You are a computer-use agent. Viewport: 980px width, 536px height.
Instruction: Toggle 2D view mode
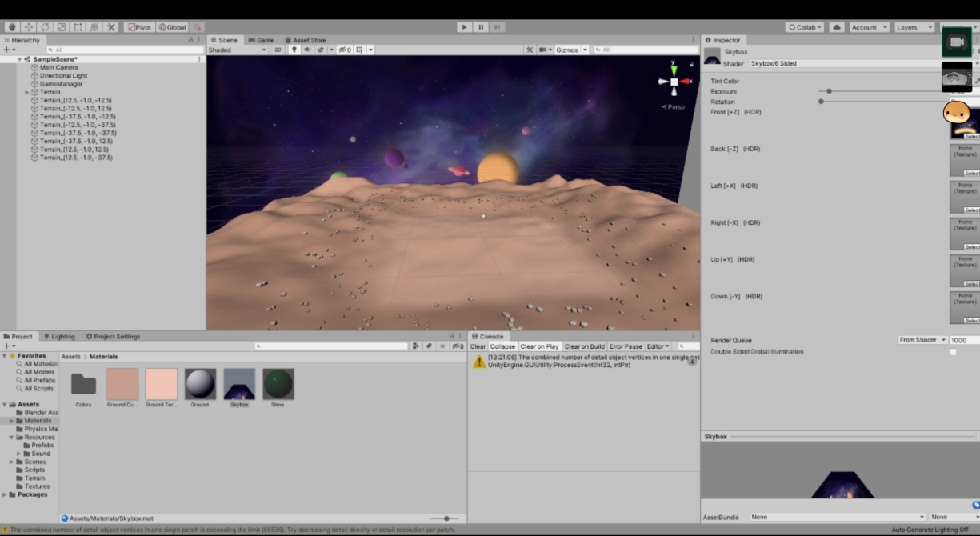pyautogui.click(x=278, y=50)
